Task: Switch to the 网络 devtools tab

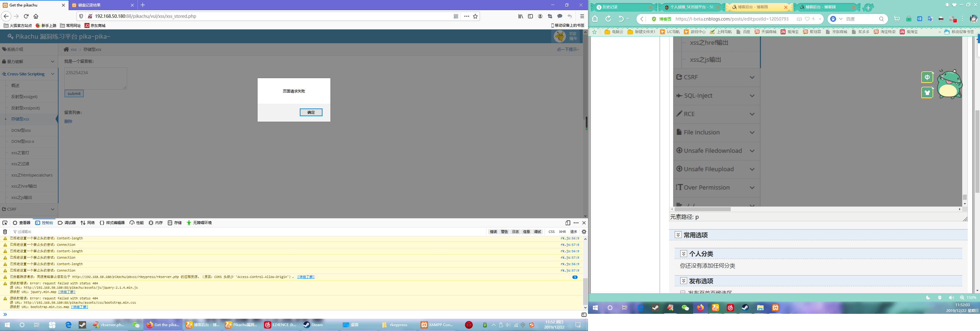Action: click(x=88, y=223)
